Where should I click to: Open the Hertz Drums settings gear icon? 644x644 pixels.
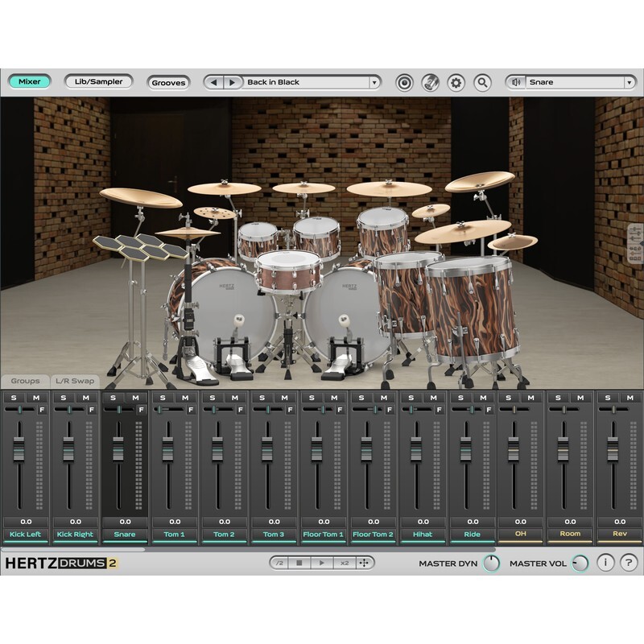click(x=455, y=80)
